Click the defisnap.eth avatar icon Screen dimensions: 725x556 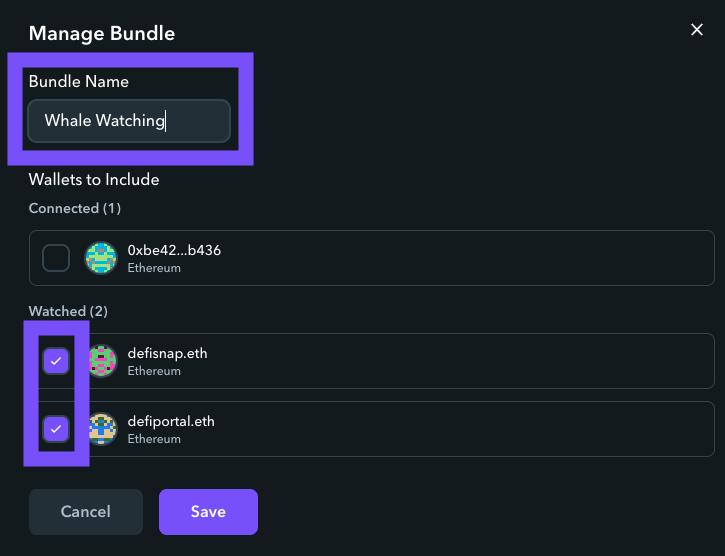pyautogui.click(x=102, y=361)
